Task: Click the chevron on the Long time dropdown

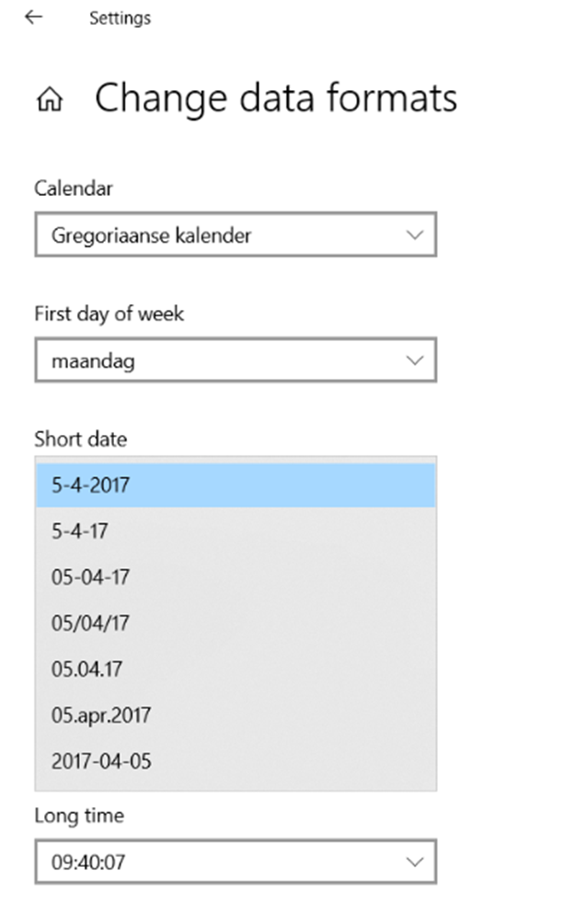Action: coord(415,862)
